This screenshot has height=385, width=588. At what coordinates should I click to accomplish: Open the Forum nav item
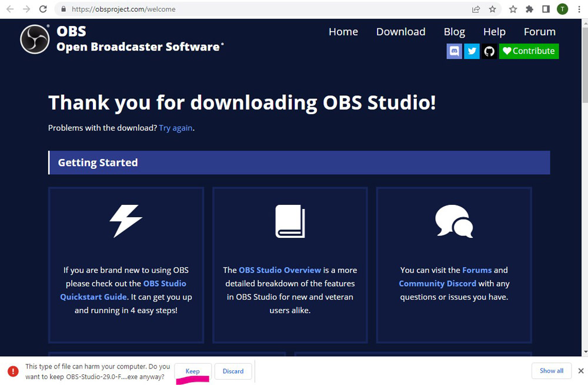540,32
